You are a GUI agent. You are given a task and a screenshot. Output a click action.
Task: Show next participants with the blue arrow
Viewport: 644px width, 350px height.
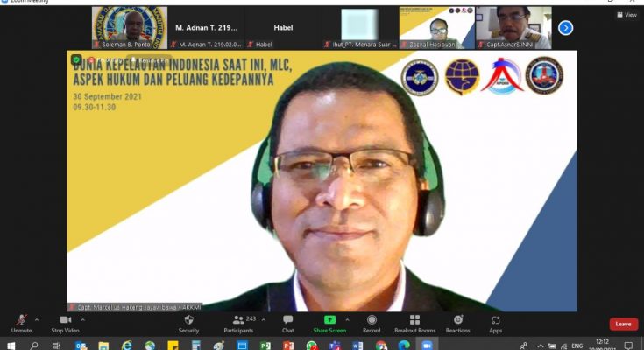(565, 28)
